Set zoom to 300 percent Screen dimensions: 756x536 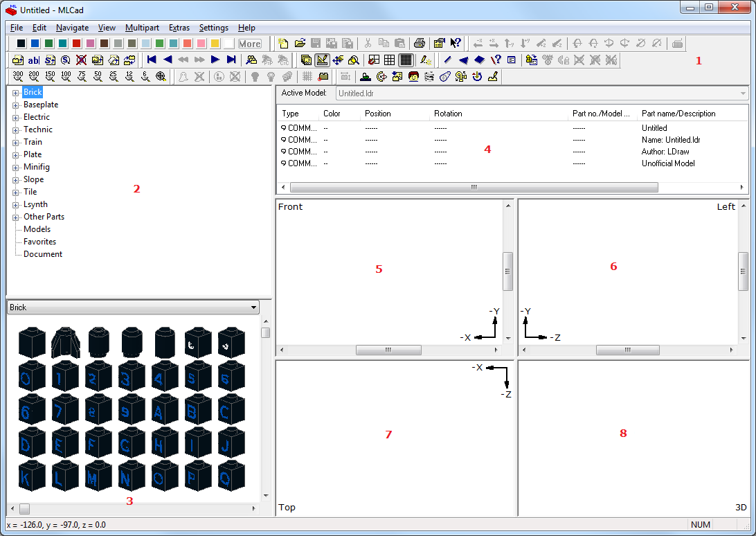click(18, 76)
